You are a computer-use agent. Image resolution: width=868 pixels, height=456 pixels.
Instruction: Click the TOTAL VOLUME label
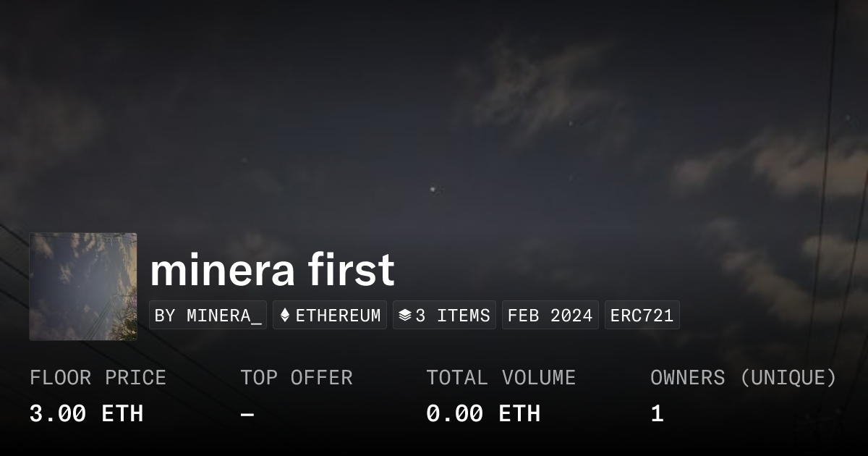pyautogui.click(x=501, y=378)
